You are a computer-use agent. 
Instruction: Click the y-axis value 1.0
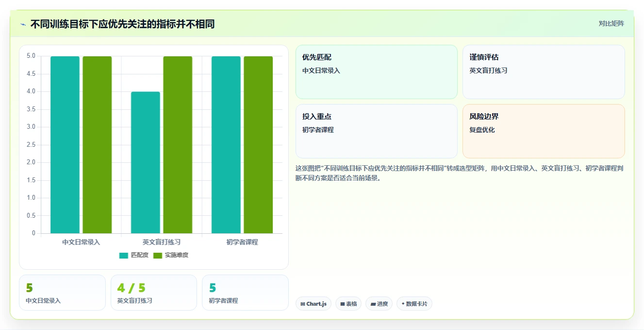click(31, 198)
